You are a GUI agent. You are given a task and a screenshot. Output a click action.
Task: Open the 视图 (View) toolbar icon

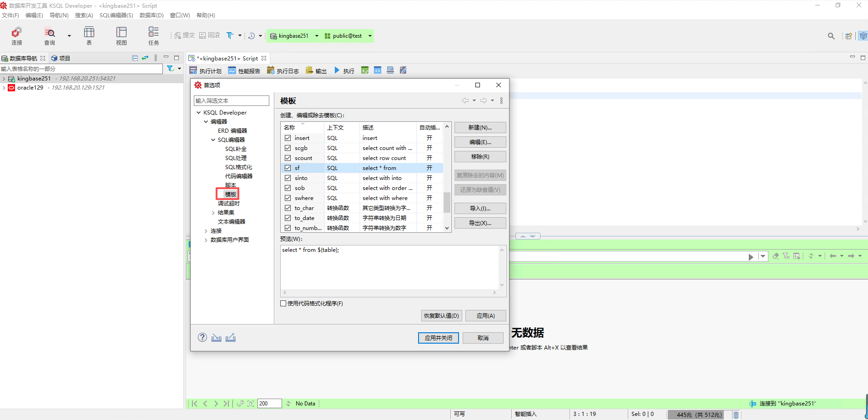tap(121, 35)
